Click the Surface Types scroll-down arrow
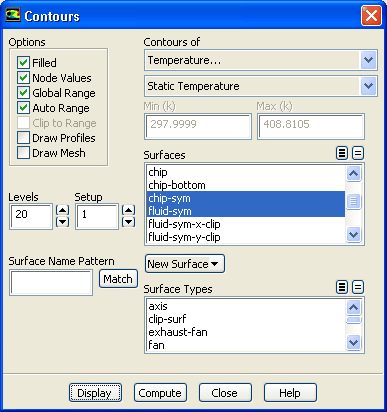 pos(353,342)
